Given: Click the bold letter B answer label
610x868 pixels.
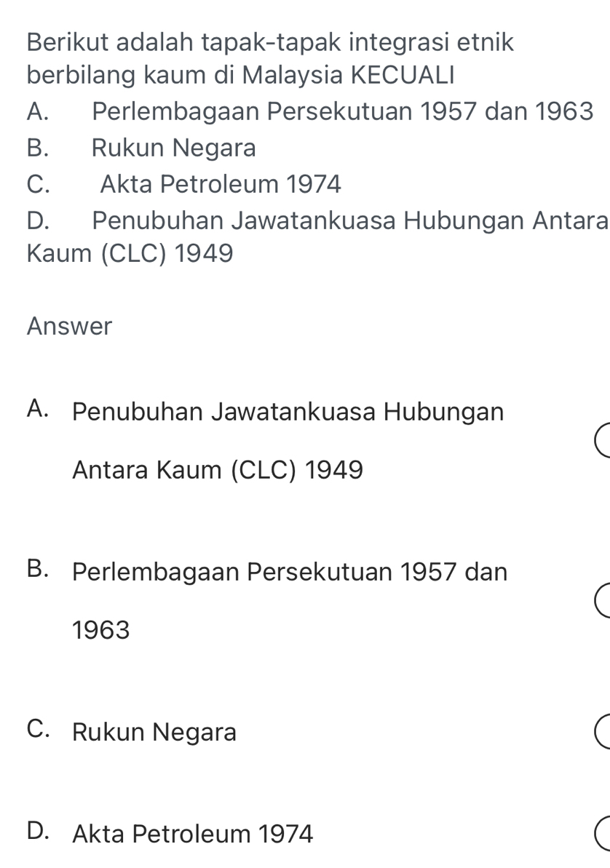Looking at the screenshot, I should click(x=41, y=572).
